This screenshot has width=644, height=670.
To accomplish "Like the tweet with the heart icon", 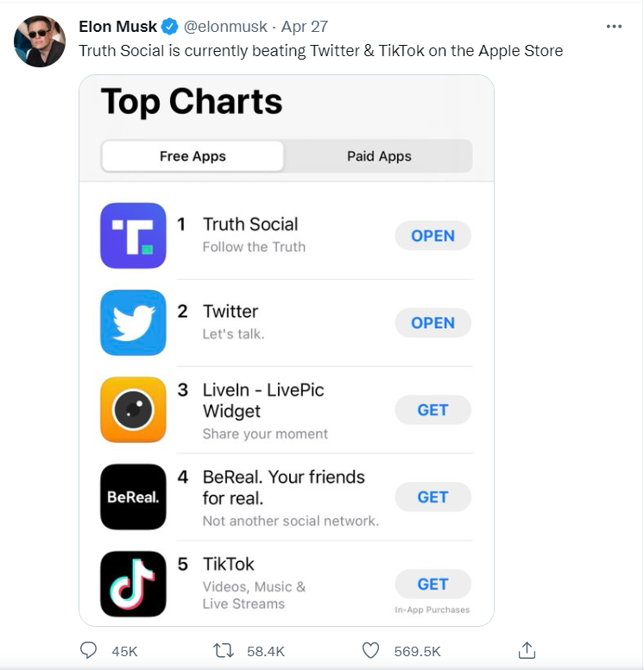I will (x=370, y=651).
